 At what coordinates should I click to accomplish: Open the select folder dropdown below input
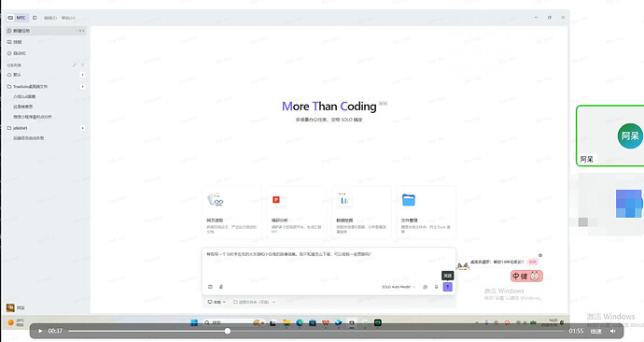click(254, 302)
